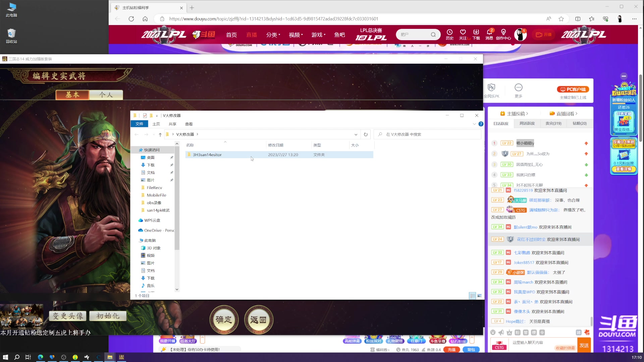Open address bar history dropdown in Explorer
644x362 pixels.
(x=356, y=134)
